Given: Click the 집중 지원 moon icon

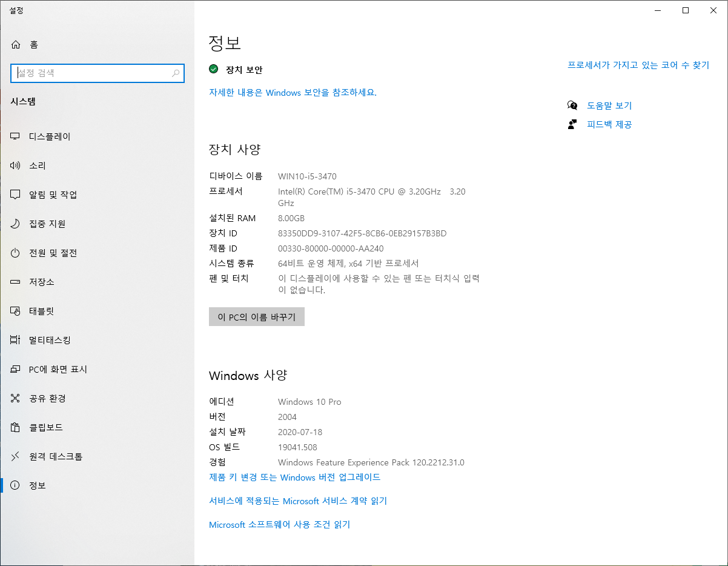Looking at the screenshot, I should tap(16, 224).
